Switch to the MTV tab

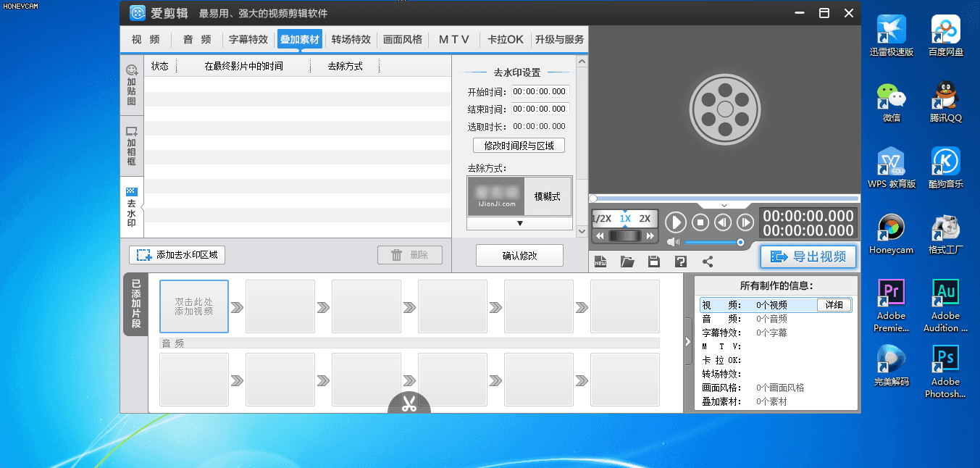click(x=454, y=40)
